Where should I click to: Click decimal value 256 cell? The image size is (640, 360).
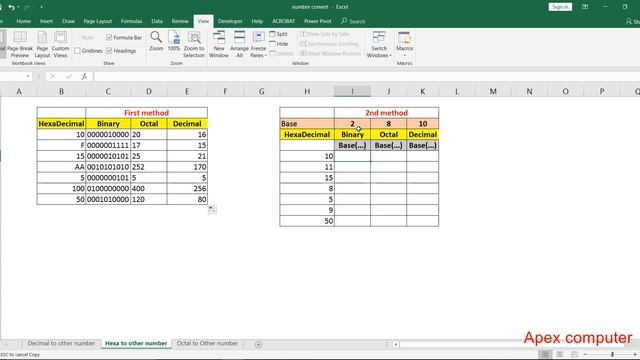[x=187, y=189]
